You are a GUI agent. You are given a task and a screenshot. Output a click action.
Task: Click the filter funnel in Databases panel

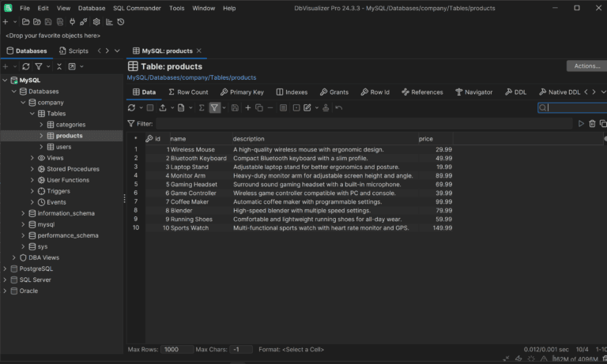pyautogui.click(x=39, y=66)
